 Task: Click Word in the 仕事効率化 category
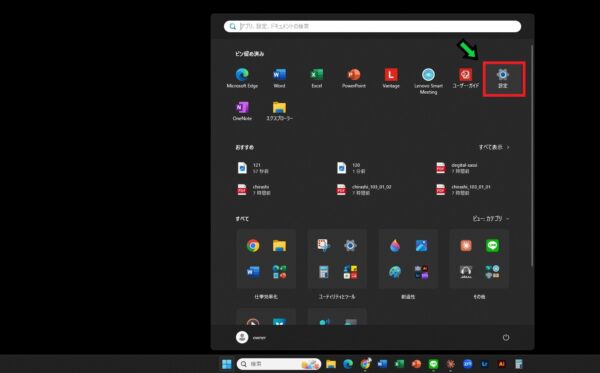click(253, 272)
